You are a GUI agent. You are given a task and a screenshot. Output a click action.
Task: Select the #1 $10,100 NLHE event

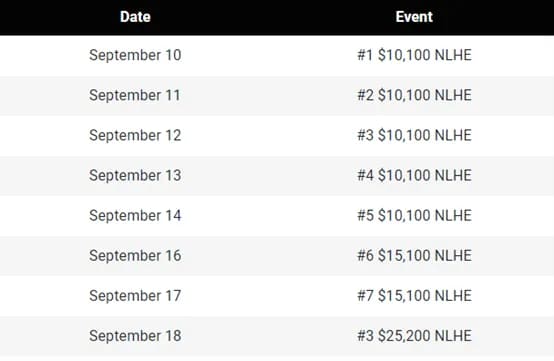[x=414, y=55]
